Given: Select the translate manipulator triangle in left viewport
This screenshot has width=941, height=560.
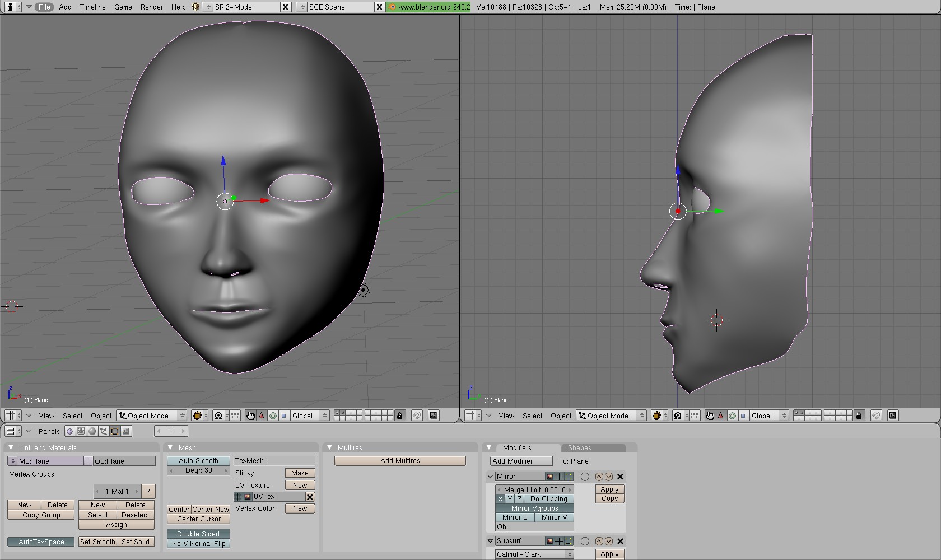Looking at the screenshot, I should point(261,416).
